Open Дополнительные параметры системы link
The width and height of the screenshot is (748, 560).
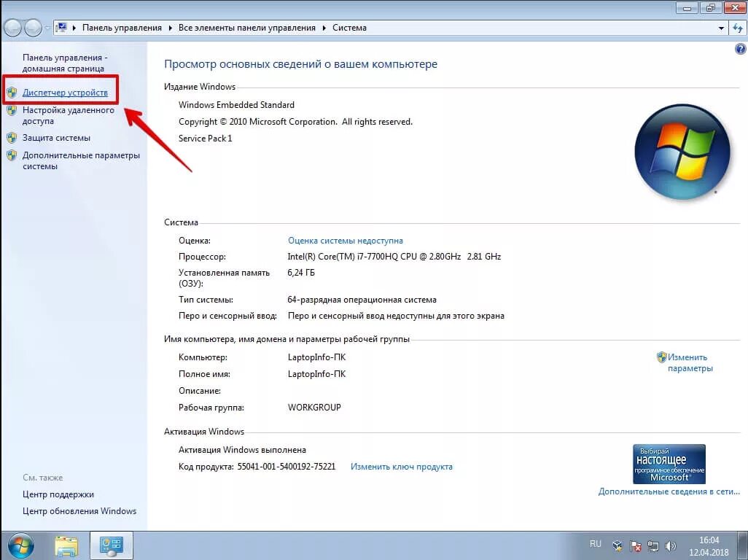pyautogui.click(x=81, y=160)
